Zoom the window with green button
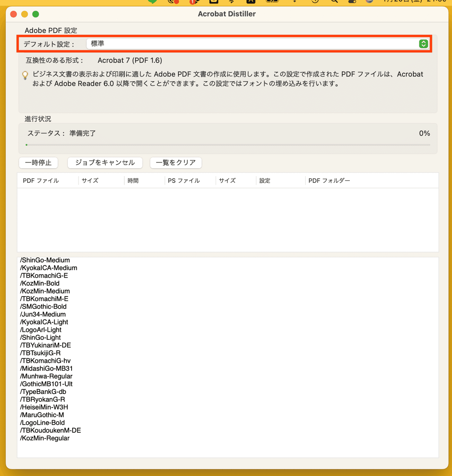Screen dimensions: 452x476 [x=36, y=14]
